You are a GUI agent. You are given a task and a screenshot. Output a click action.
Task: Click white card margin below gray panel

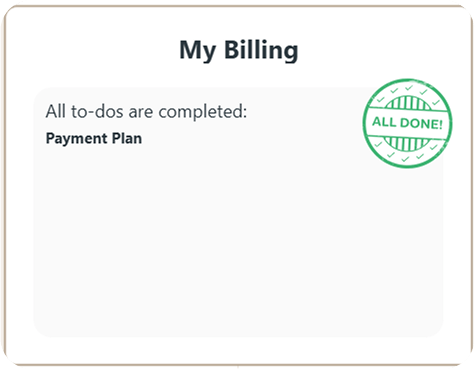238,350
